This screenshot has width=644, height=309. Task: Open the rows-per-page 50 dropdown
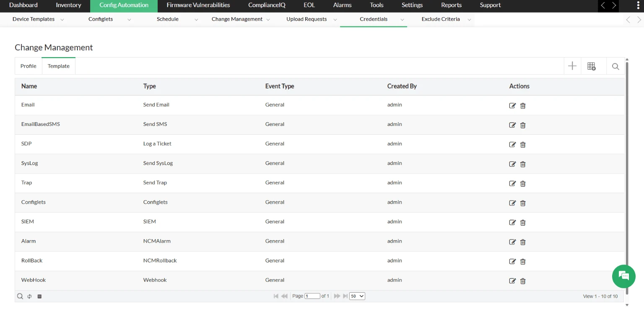point(357,296)
